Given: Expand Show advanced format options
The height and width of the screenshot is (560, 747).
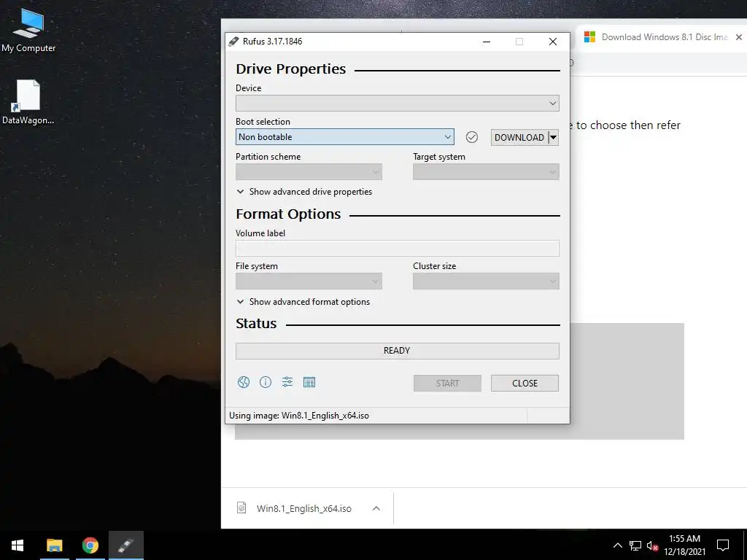Looking at the screenshot, I should click(x=303, y=301).
